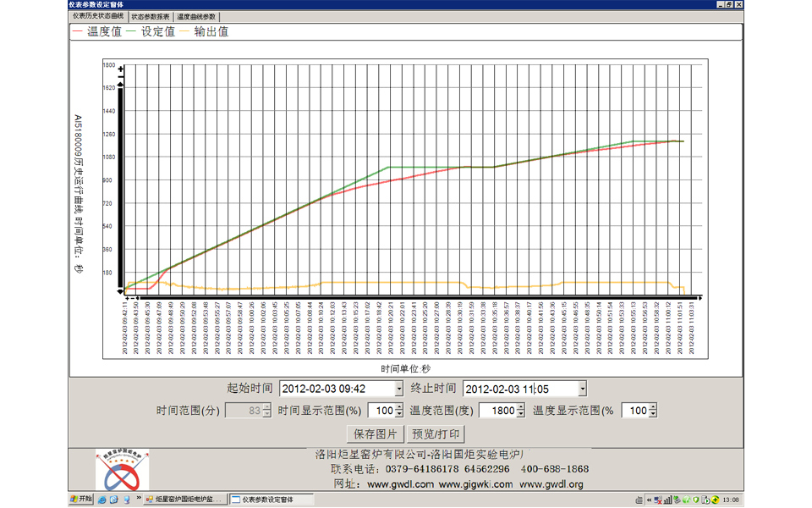The height and width of the screenshot is (508, 812).
Task: Click the company logo image at bottom left
Action: [121, 471]
